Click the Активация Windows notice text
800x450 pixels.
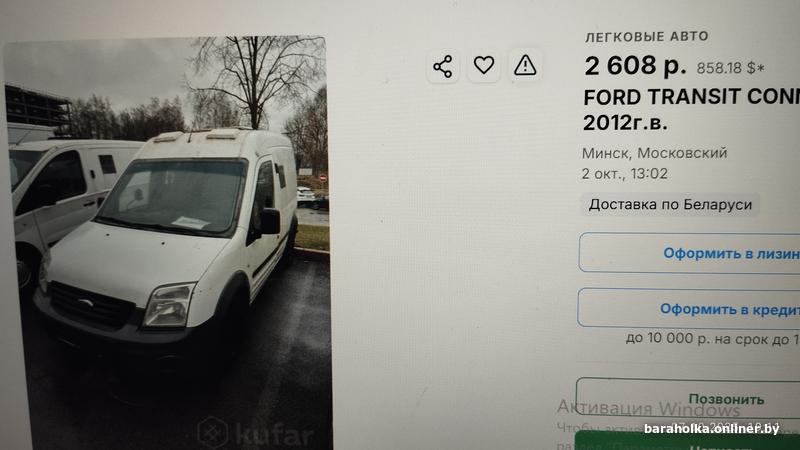pyautogui.click(x=648, y=408)
